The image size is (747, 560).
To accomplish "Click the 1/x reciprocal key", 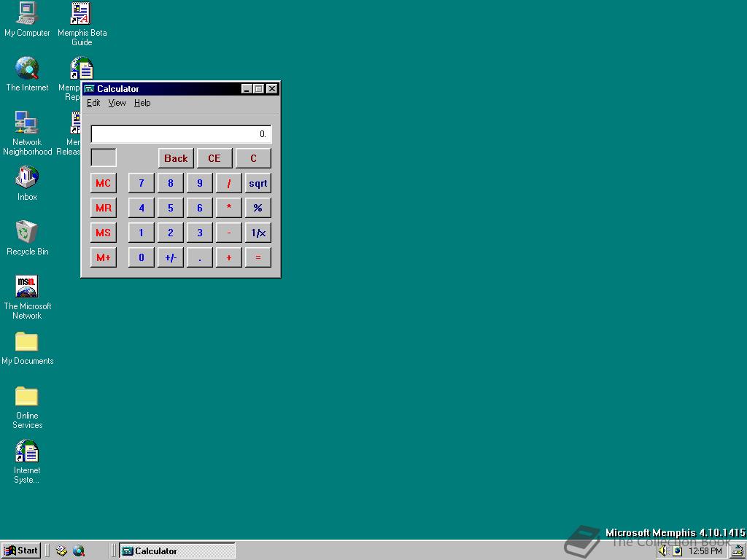I will (258, 233).
